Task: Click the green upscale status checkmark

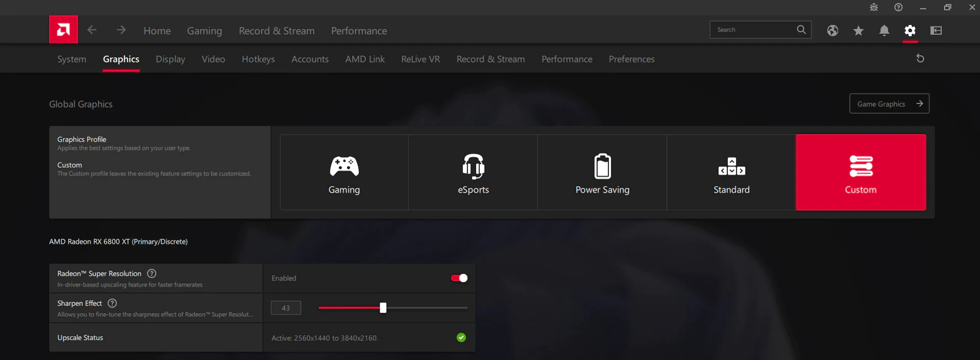Action: click(x=461, y=338)
